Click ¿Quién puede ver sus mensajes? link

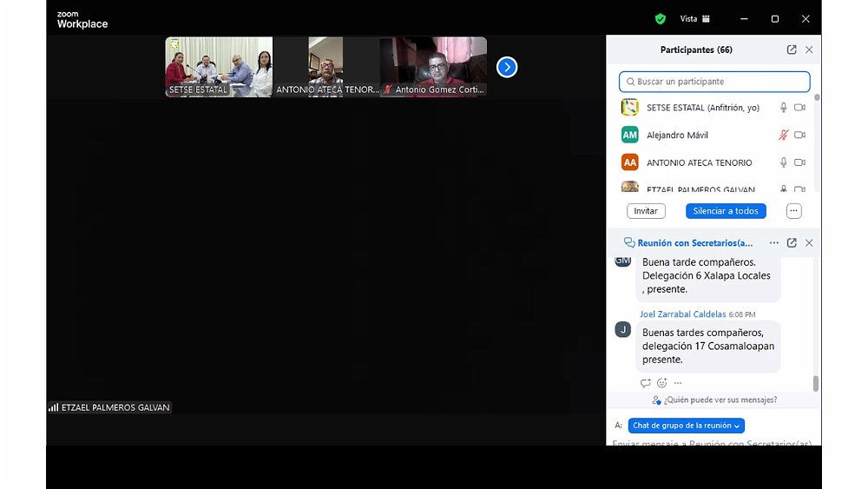[x=714, y=400]
